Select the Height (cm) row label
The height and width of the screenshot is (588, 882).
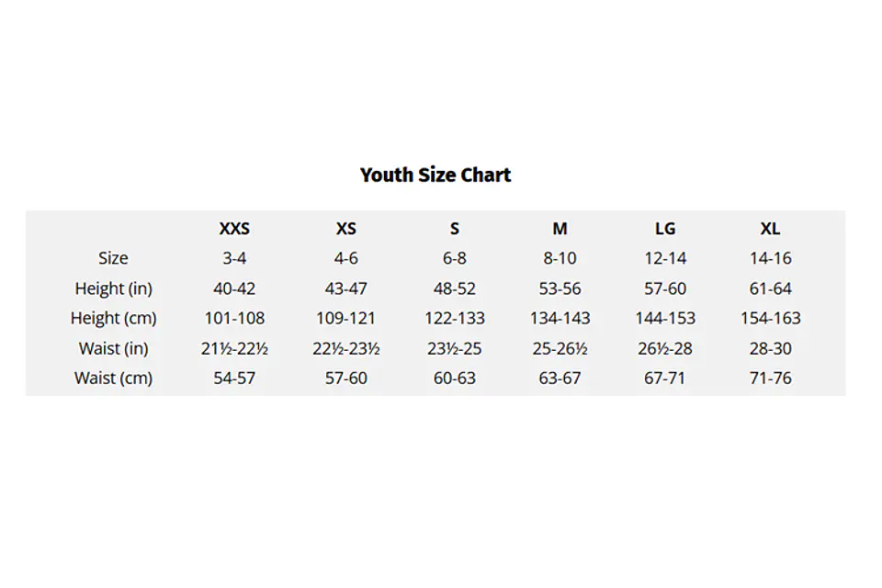pos(113,318)
